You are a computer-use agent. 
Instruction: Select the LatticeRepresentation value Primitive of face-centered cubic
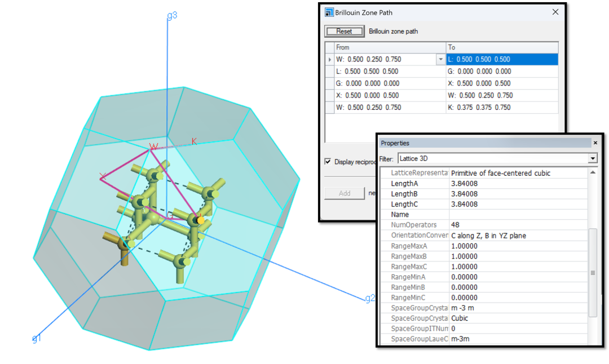pyautogui.click(x=519, y=173)
